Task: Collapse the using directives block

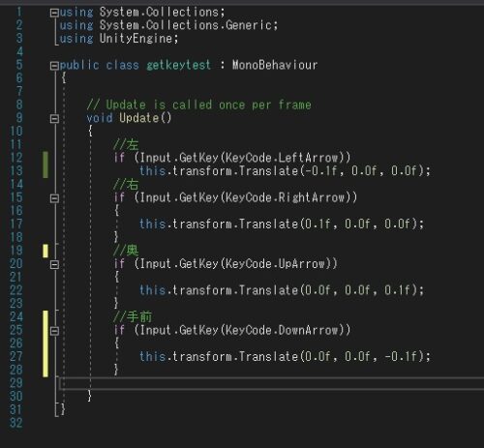Action: coord(54,13)
